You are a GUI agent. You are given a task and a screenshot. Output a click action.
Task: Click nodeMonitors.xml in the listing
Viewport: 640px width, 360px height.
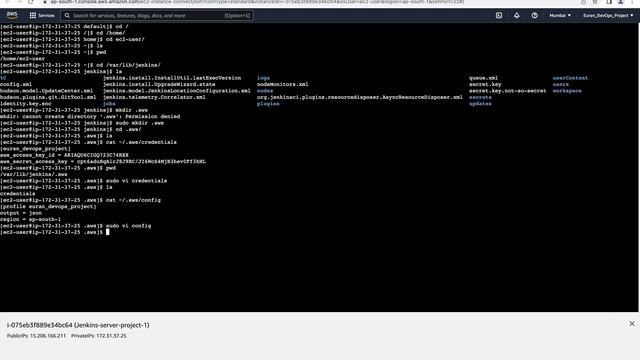coord(282,84)
